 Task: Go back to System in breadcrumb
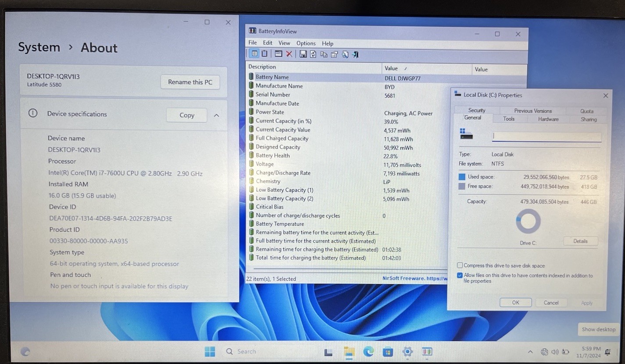click(x=39, y=47)
